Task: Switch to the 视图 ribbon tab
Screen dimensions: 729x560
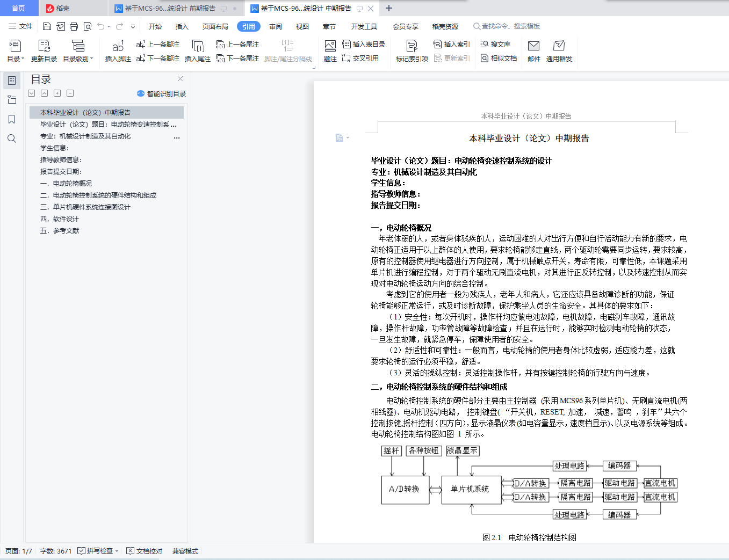Action: [x=302, y=26]
